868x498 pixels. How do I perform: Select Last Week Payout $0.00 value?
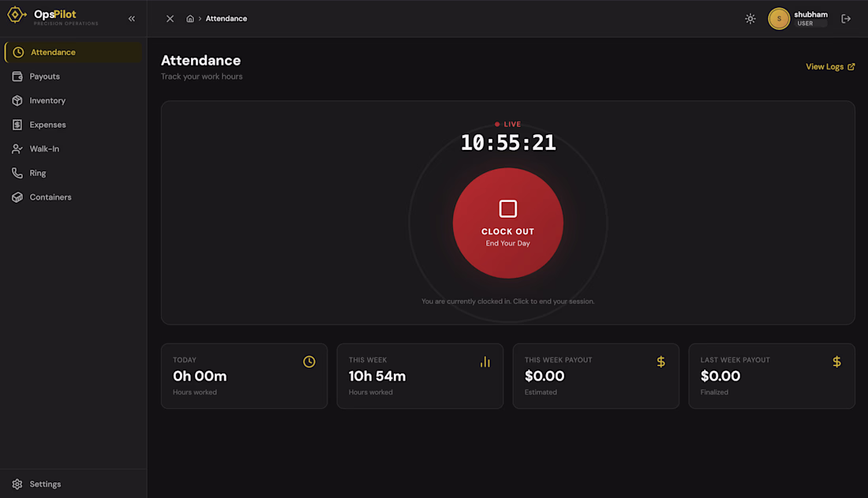pos(720,376)
